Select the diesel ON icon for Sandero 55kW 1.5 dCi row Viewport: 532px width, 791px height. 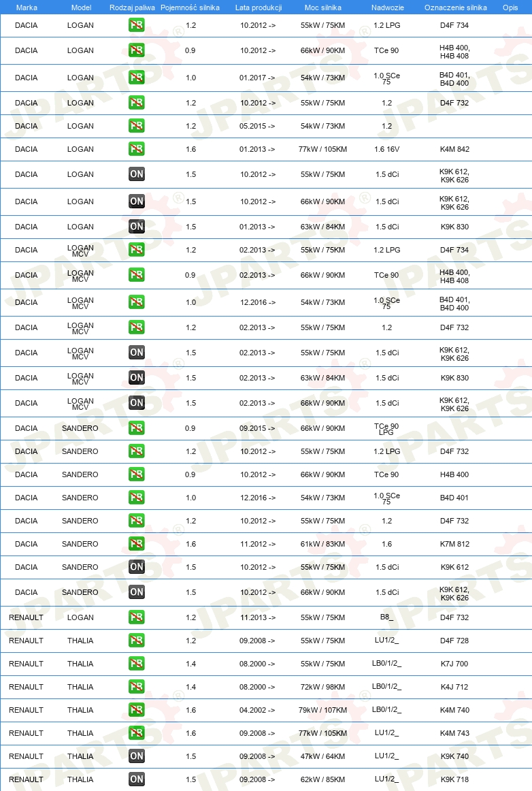[136, 568]
